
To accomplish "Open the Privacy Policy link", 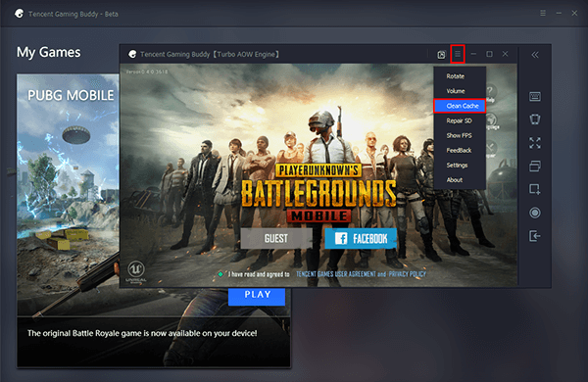I will click(x=408, y=274).
